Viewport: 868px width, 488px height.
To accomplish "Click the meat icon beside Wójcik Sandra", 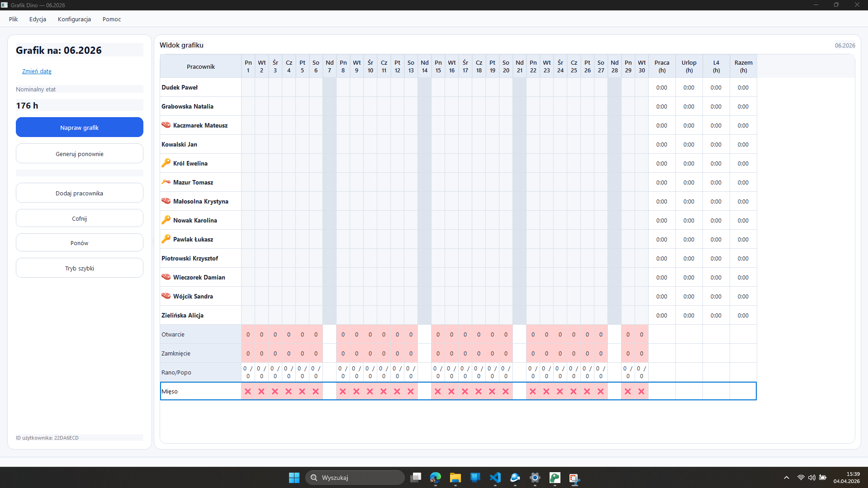I will pos(166,296).
